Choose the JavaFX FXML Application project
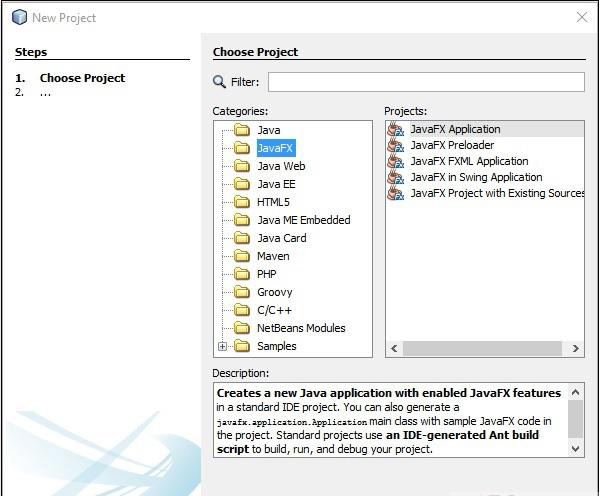Image resolution: width=600 pixels, height=496 pixels. [x=470, y=162]
